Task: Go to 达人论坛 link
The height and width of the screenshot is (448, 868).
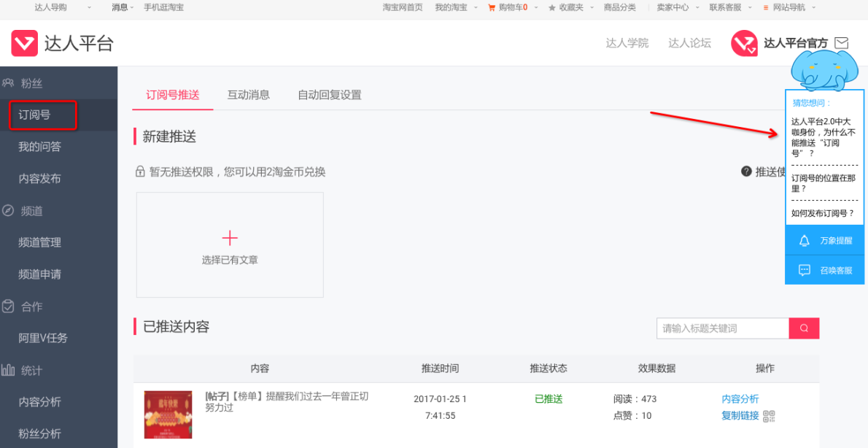Action: [x=690, y=43]
